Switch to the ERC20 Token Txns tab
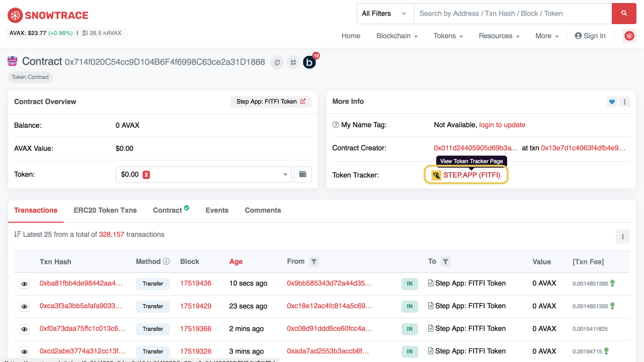 (x=105, y=210)
